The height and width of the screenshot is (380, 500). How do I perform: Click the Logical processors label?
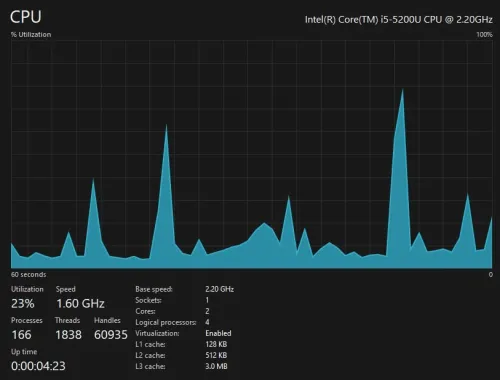[x=166, y=322]
